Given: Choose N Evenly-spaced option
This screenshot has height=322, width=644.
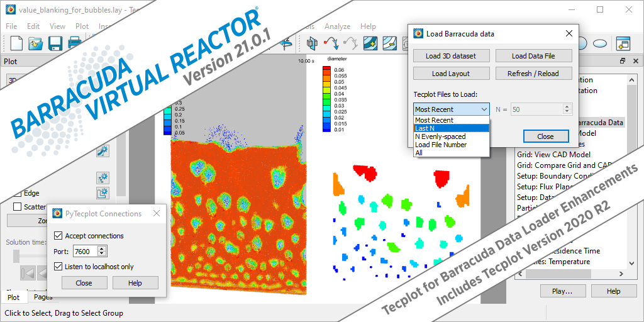Looking at the screenshot, I should 452,136.
